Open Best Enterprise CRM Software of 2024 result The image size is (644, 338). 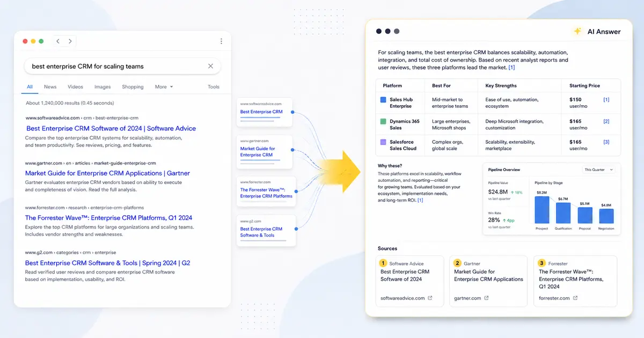(x=111, y=128)
